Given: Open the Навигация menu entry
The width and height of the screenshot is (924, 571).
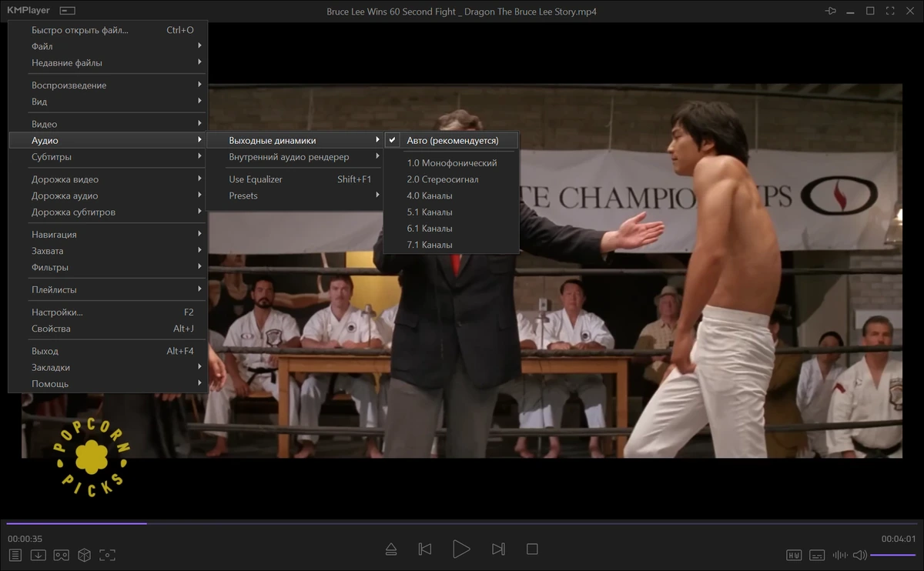Looking at the screenshot, I should tap(108, 235).
